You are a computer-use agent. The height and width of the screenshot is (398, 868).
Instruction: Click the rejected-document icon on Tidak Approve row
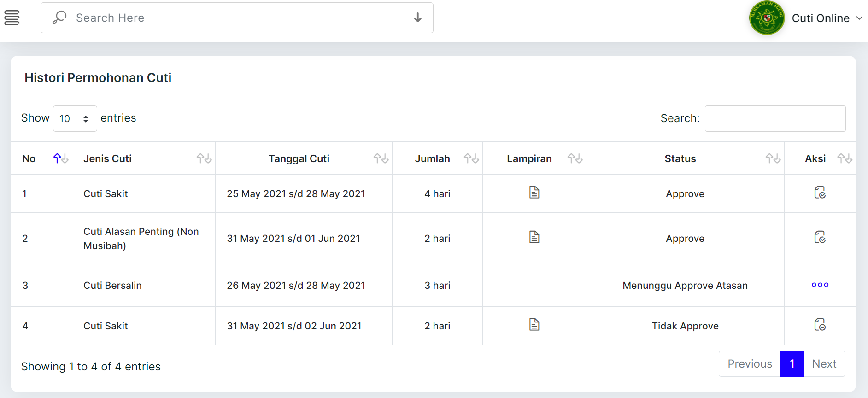820,325
